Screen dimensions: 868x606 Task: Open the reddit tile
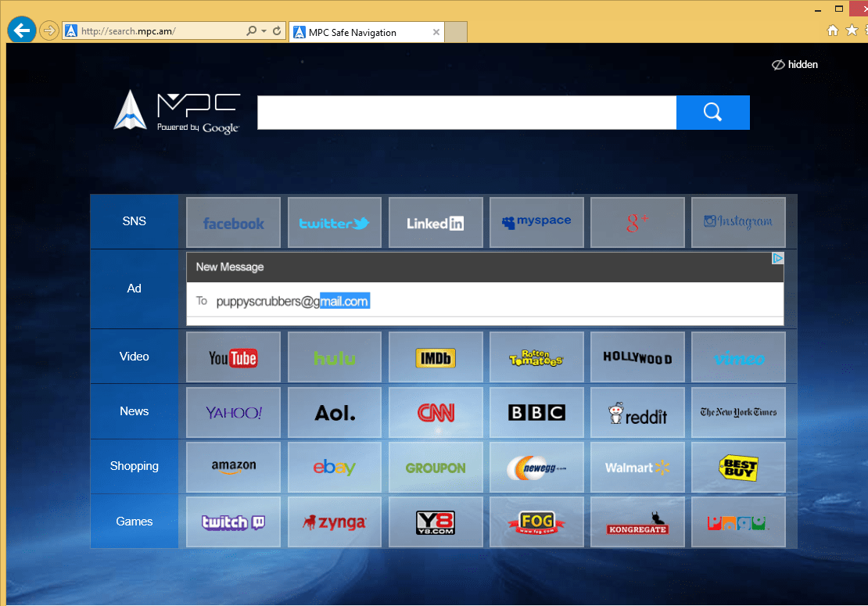[637, 412]
